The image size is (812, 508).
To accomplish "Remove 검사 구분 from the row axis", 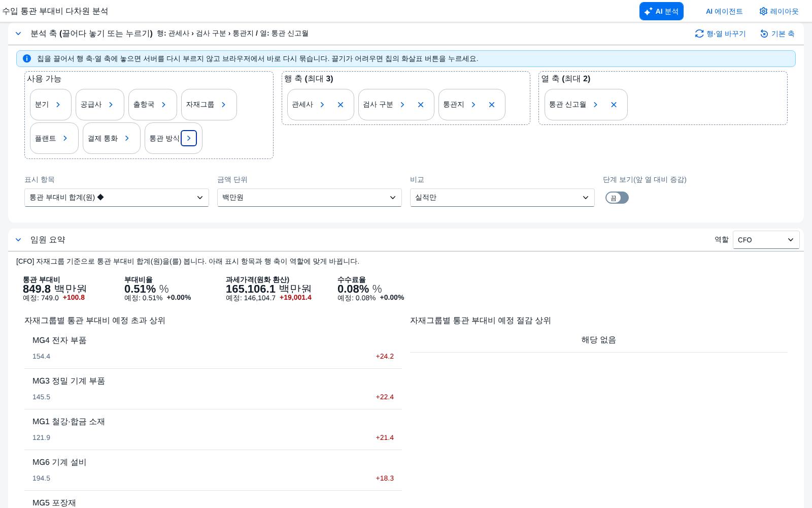I will coord(421,105).
